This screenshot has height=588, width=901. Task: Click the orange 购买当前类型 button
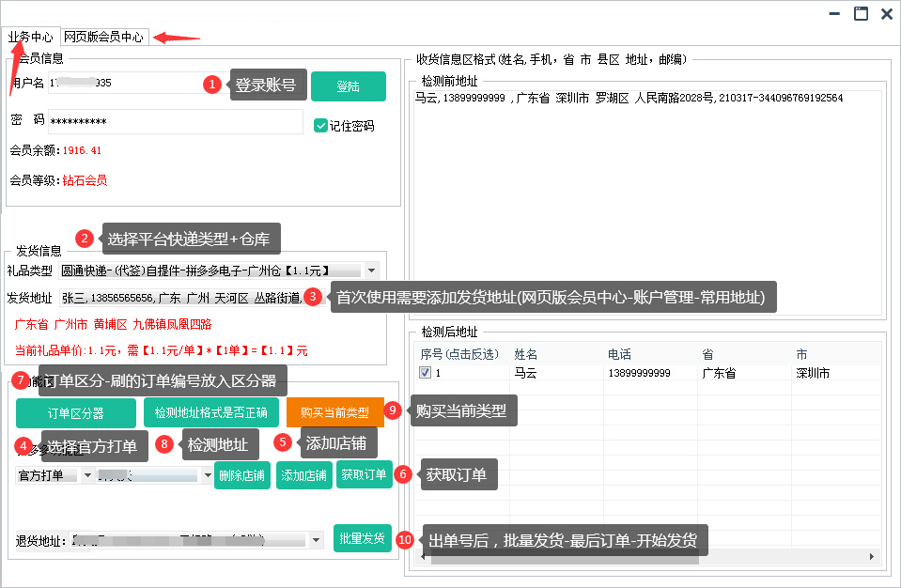click(x=334, y=412)
